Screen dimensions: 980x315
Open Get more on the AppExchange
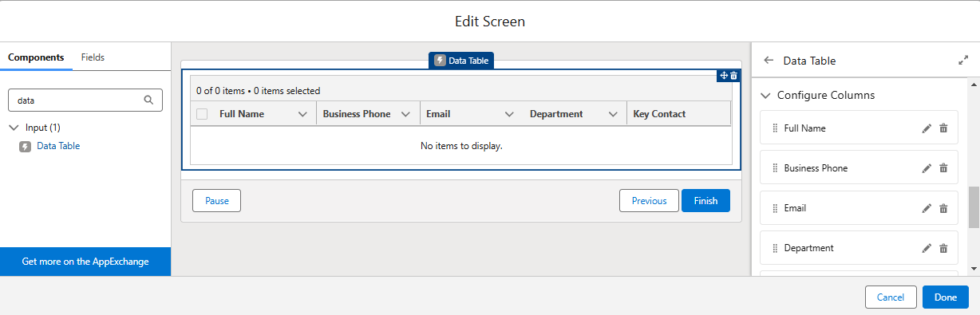pos(85,262)
